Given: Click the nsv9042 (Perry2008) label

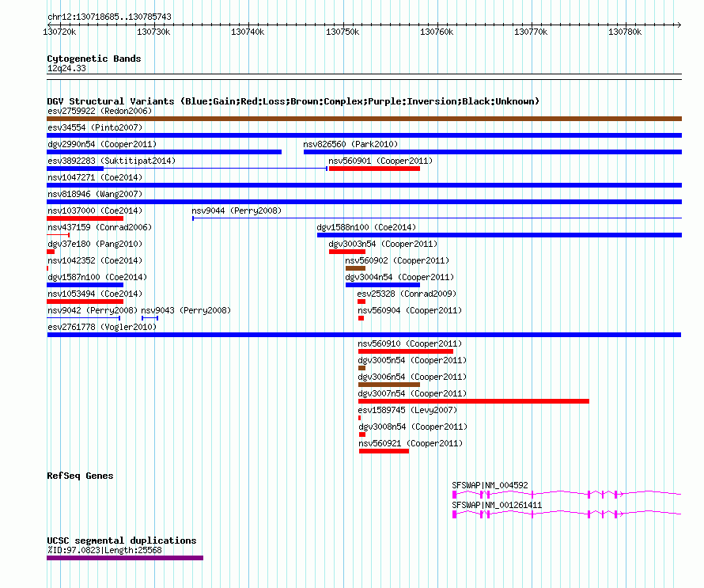Looking at the screenshot, I should pos(93,310).
